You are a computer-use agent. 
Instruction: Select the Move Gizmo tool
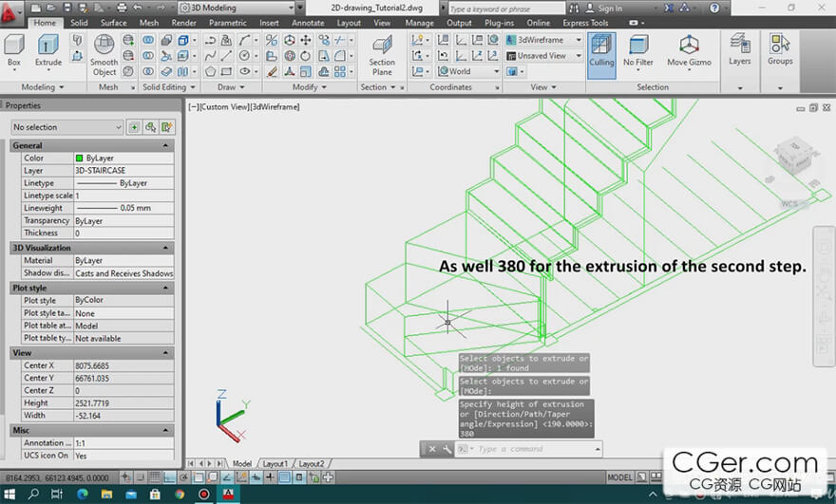coord(689,51)
